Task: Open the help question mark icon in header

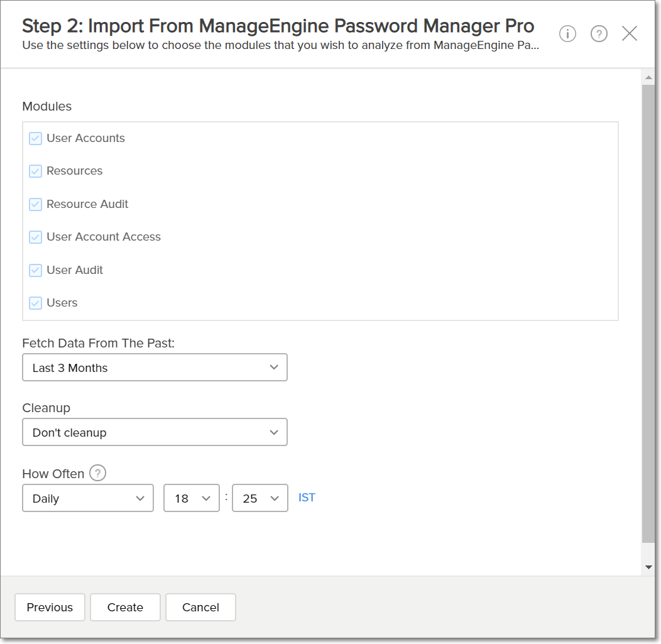Action: click(x=599, y=34)
